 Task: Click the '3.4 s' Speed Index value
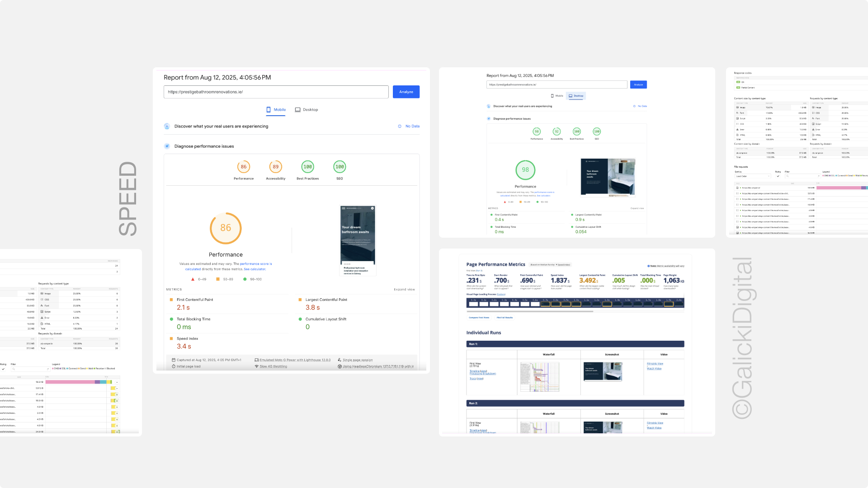pyautogui.click(x=184, y=347)
